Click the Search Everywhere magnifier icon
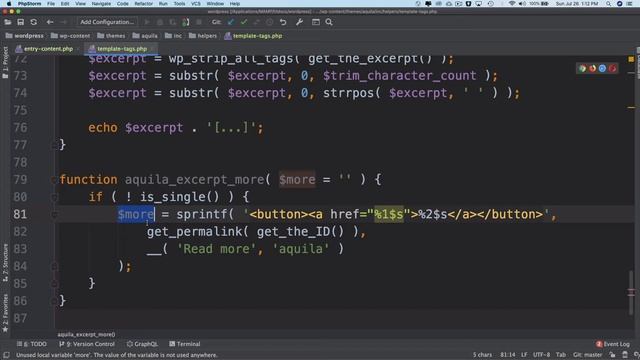This screenshot has height=360, width=640. [329, 22]
